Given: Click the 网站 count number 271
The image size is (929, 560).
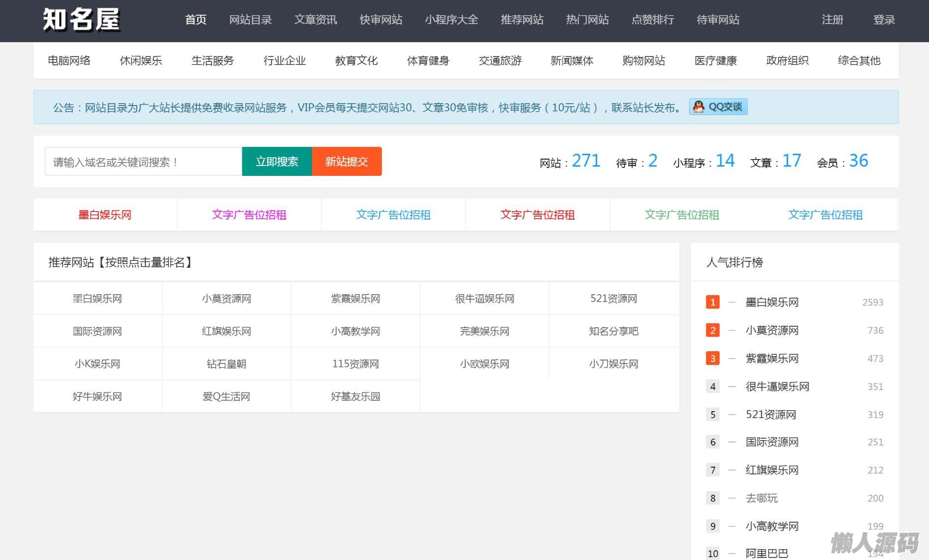Looking at the screenshot, I should click(586, 161).
